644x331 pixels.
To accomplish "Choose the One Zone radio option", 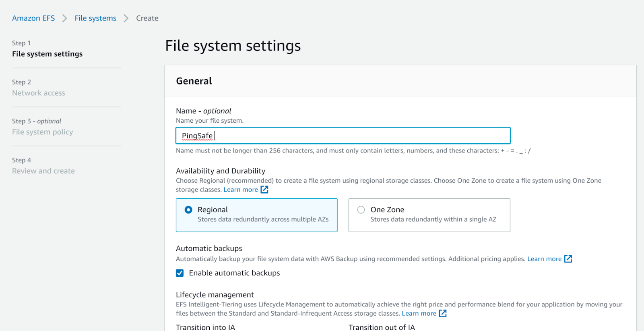I will click(361, 210).
